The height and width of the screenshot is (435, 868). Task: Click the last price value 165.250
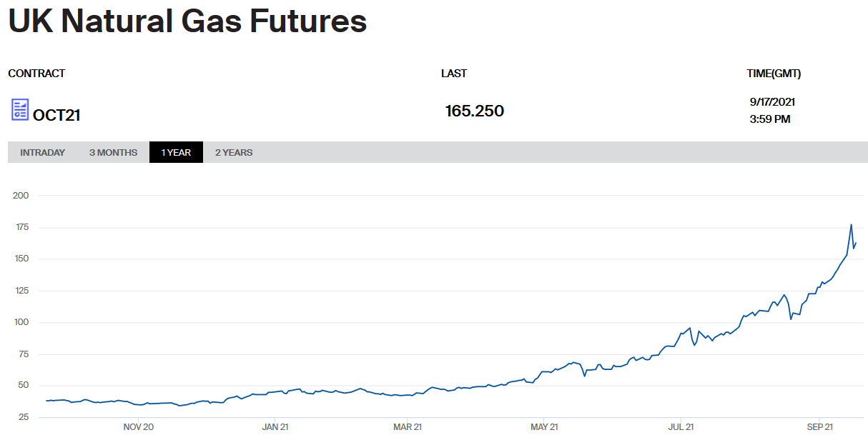click(x=474, y=111)
